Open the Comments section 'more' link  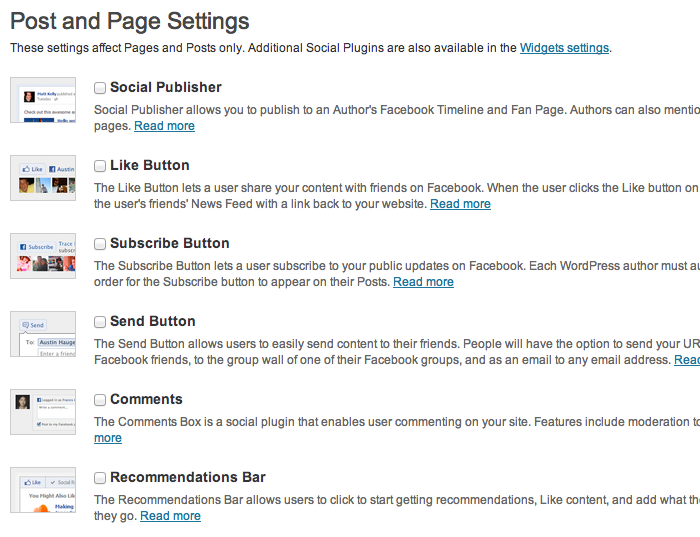(x=108, y=438)
